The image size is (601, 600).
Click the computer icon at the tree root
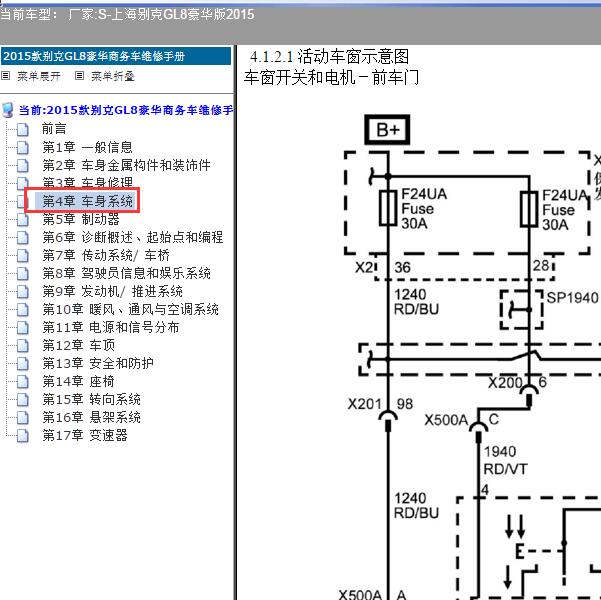point(8,110)
